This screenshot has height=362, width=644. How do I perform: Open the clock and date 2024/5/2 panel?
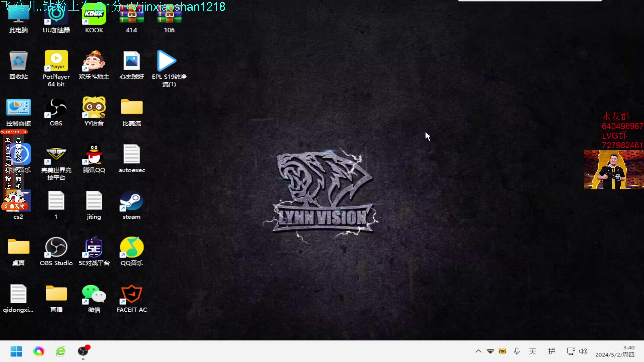click(x=615, y=351)
